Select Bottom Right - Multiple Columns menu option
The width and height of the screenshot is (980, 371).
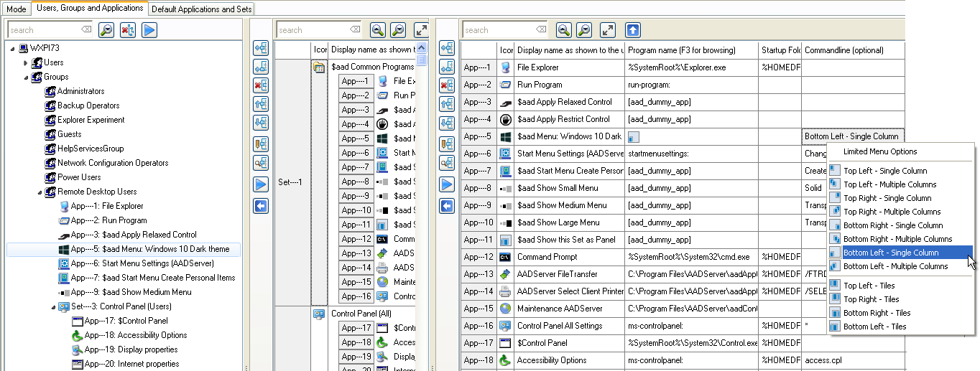click(x=897, y=239)
